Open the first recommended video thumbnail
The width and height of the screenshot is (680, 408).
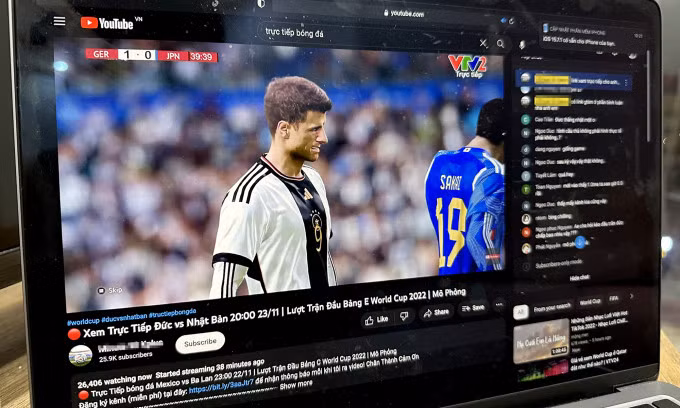point(541,341)
